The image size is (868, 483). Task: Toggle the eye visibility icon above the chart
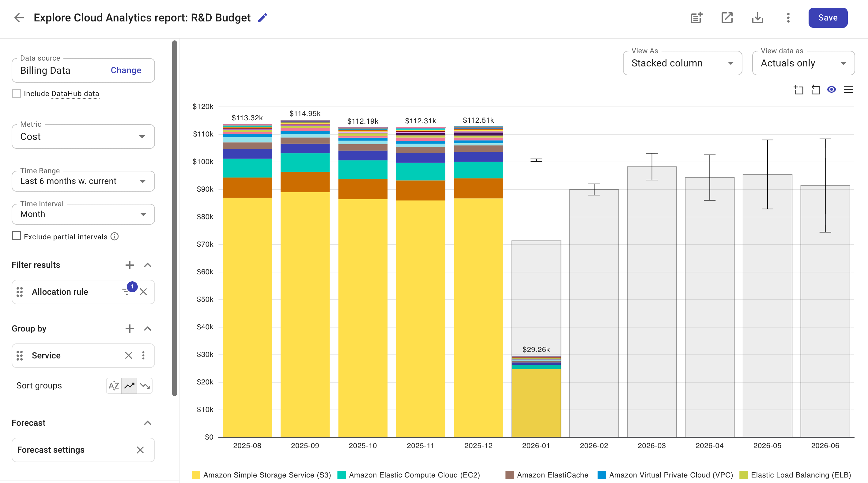tap(831, 90)
